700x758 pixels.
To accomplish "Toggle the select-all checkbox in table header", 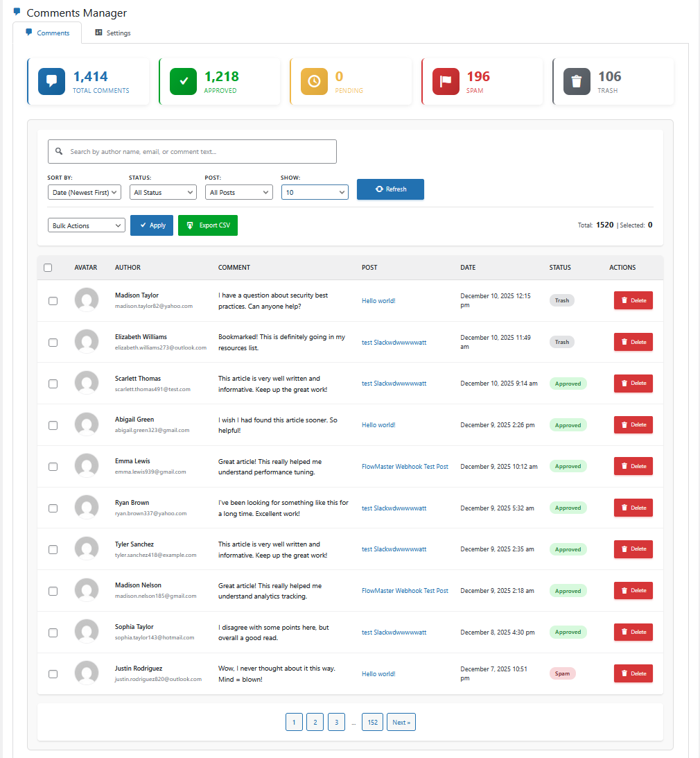I will [48, 268].
